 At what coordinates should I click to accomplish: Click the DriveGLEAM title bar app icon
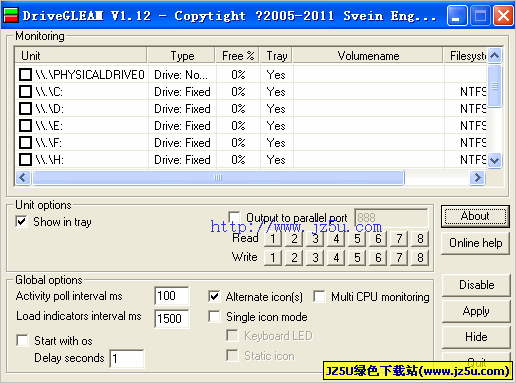point(11,15)
